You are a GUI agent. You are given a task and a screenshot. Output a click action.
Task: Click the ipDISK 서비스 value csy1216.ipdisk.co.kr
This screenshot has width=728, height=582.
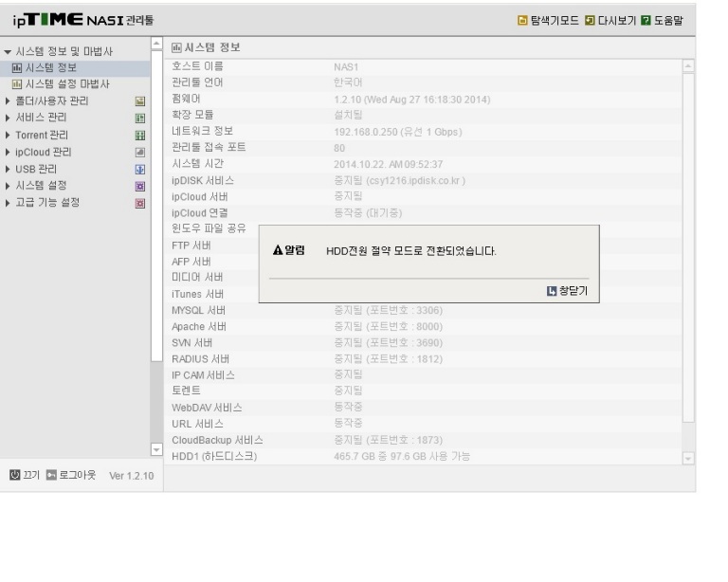click(x=399, y=180)
